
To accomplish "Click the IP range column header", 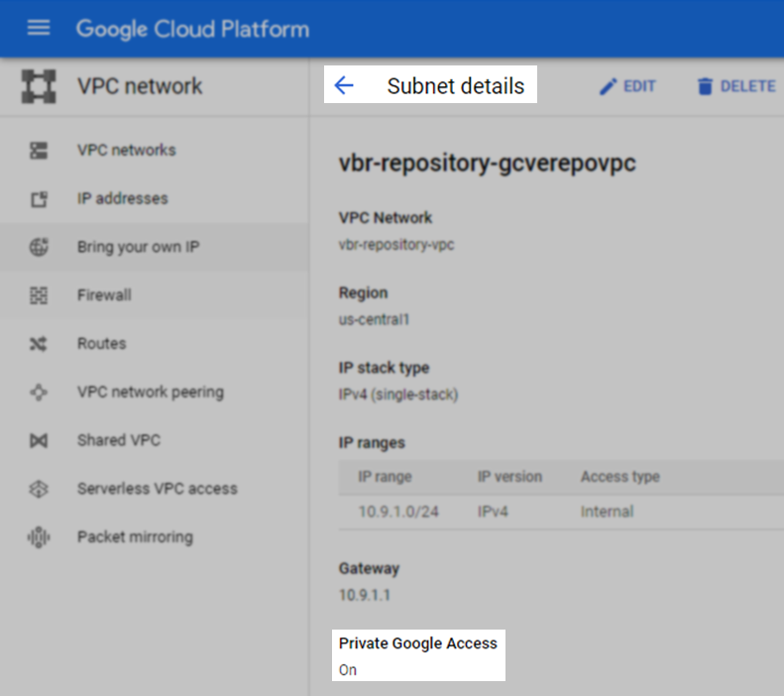I will click(385, 477).
